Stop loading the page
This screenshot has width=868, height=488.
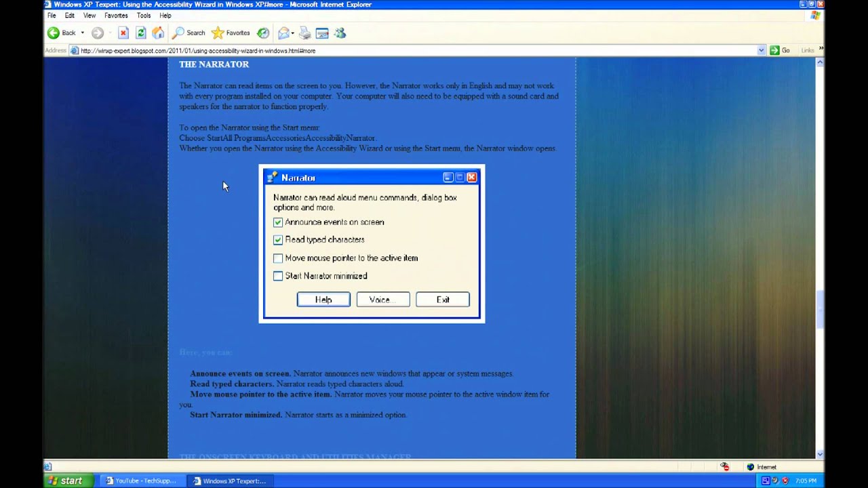coord(123,33)
